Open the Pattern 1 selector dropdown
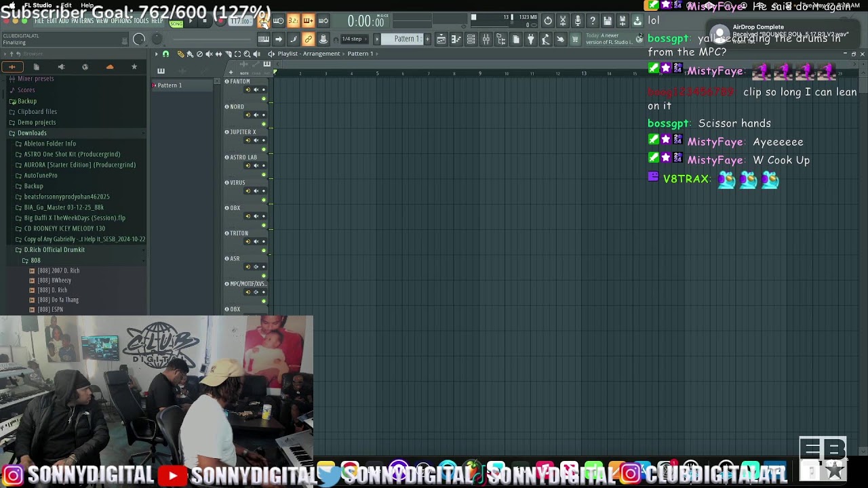The image size is (868, 488). click(x=402, y=39)
